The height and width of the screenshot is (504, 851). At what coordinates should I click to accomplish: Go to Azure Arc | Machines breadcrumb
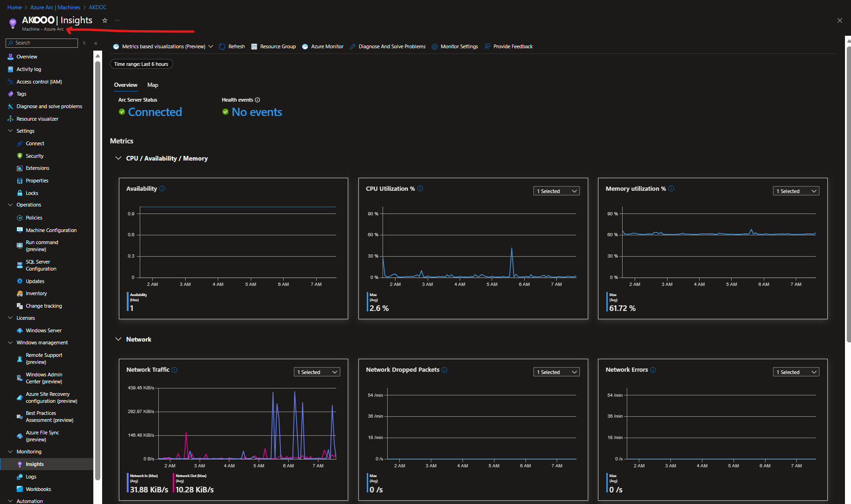[55, 7]
